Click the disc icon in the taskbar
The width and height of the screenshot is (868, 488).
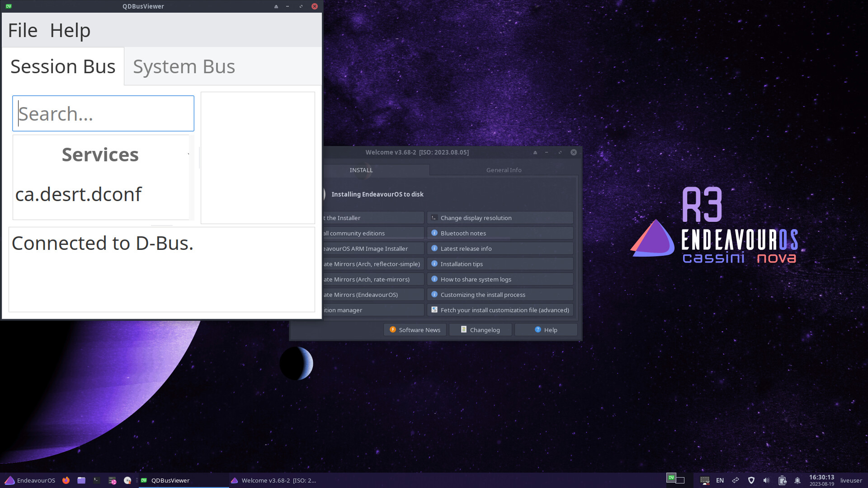pyautogui.click(x=127, y=480)
